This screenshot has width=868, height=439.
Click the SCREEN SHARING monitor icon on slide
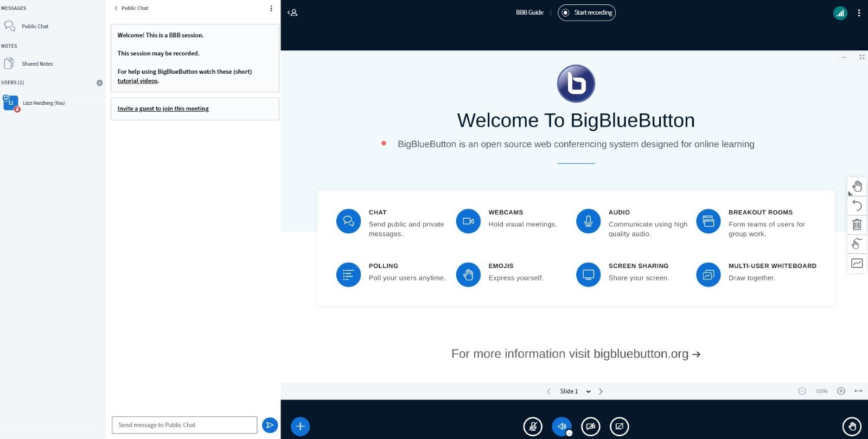coord(588,275)
